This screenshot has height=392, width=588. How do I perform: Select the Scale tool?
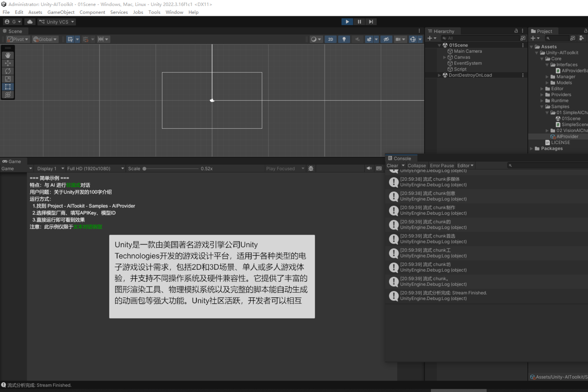coord(8,79)
